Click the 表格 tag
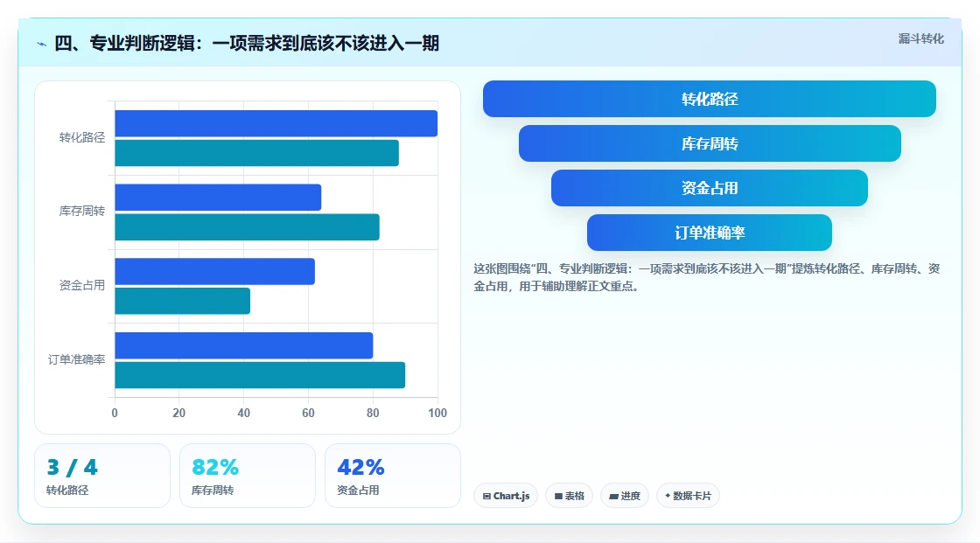This screenshot has height=543, width=980. [569, 496]
